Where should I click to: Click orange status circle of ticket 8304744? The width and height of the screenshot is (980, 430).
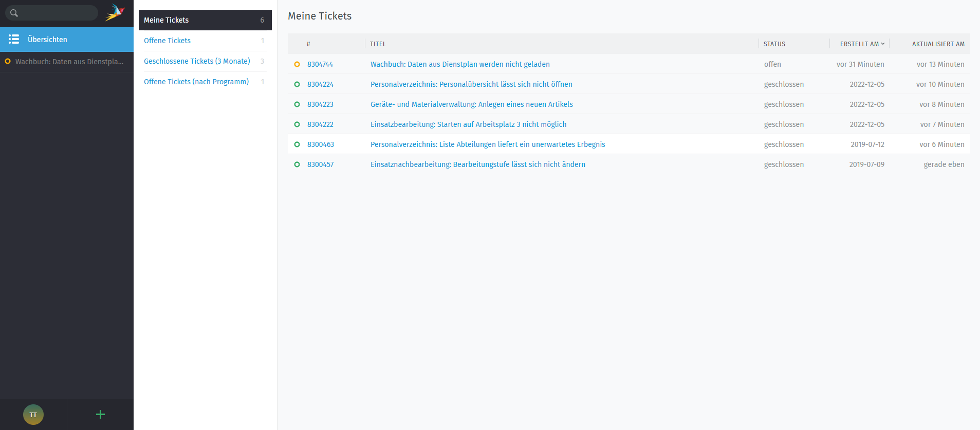(297, 64)
